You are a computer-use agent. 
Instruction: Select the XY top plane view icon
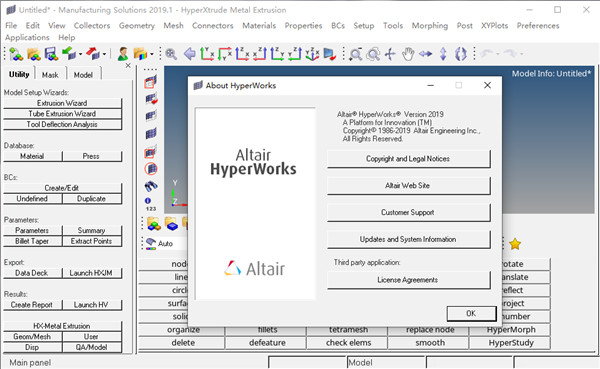pos(207,54)
